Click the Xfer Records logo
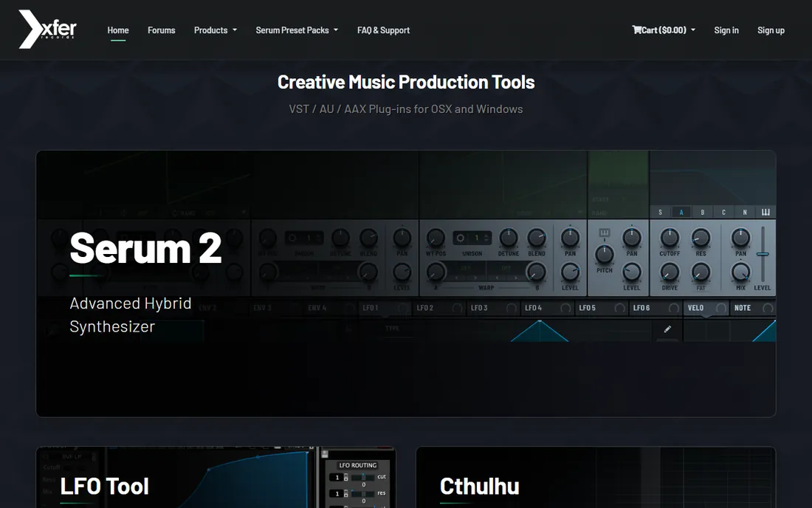Viewport: 812px width, 508px height. point(48,29)
